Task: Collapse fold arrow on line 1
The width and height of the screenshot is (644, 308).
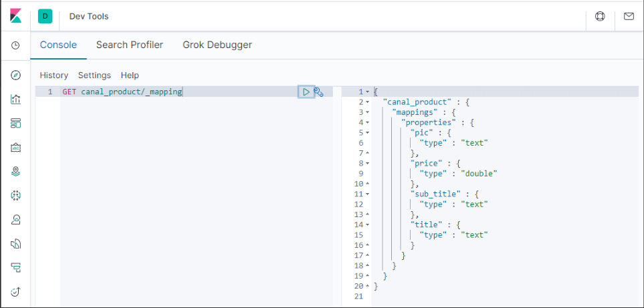Action: tap(368, 92)
